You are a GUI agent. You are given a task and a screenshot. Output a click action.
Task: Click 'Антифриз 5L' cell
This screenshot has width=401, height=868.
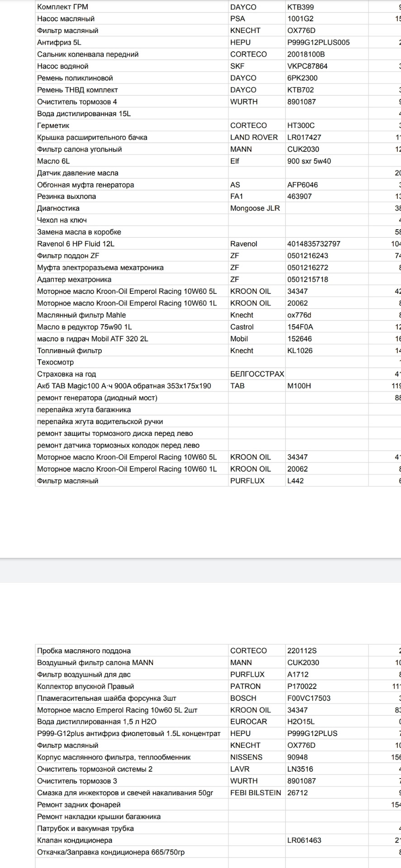132,42
